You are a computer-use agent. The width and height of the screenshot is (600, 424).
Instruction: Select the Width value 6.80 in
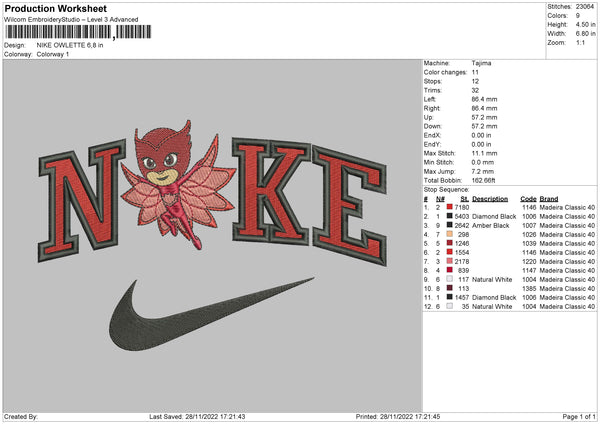[586, 34]
